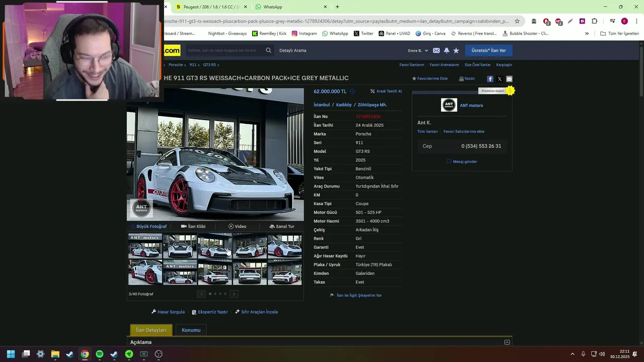Select Video view
Viewport: 644px width, 362px height.
(x=237, y=226)
